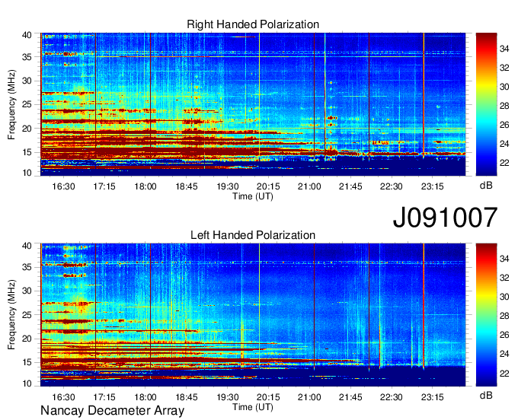This screenshot has width=518, height=420.
Task: Click the bottom panel "Time (UT)" axis label
Action: tap(253, 407)
